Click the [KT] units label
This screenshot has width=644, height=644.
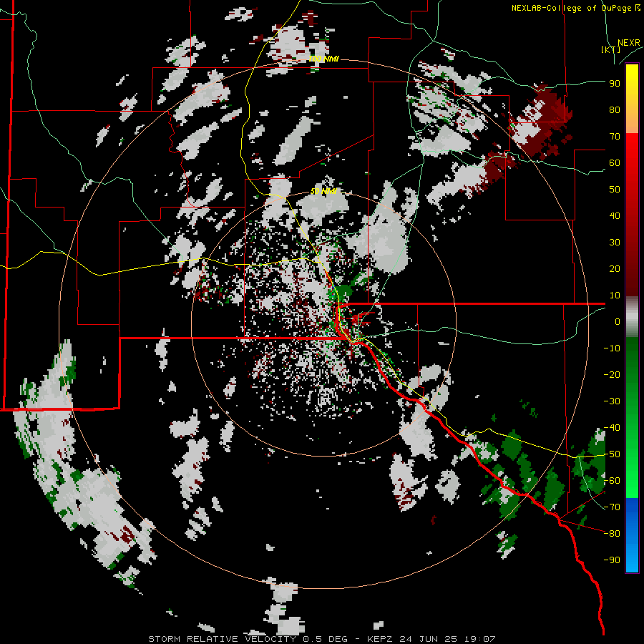click(x=610, y=49)
